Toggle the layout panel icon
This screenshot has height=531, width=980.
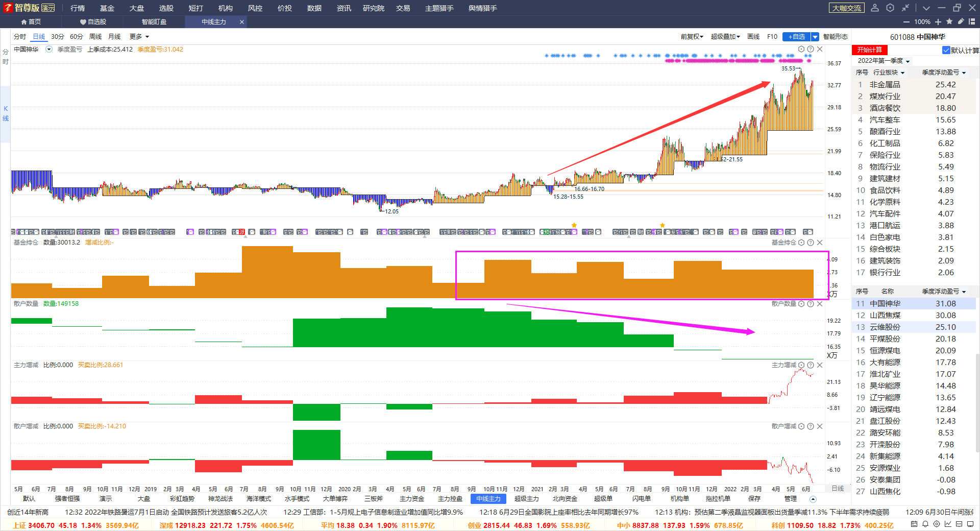pos(972,21)
